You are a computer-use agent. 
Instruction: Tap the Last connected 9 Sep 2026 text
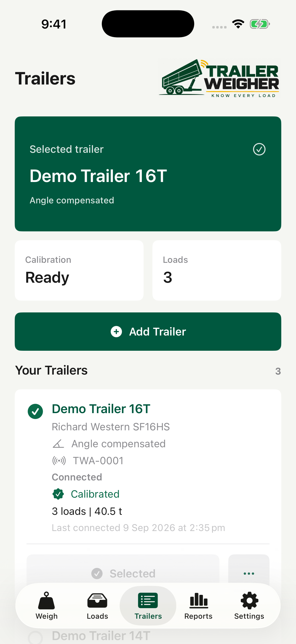138,528
